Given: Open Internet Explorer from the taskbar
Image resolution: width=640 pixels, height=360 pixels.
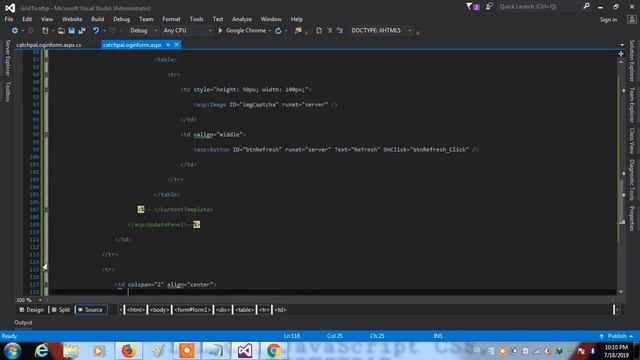Looking at the screenshot, I should click(x=42, y=351).
